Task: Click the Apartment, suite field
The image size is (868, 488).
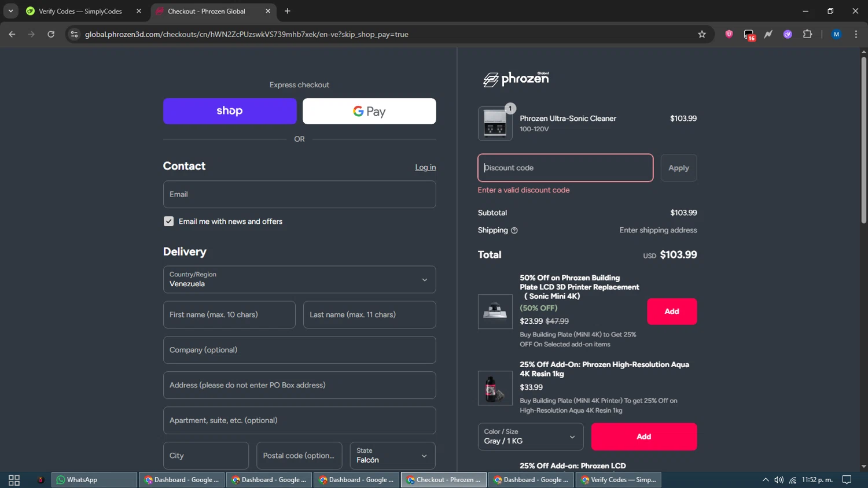Action: tap(299, 420)
